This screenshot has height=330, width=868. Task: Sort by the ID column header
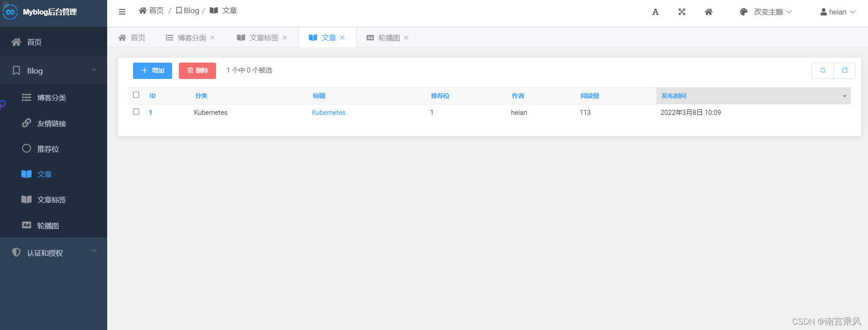[153, 96]
